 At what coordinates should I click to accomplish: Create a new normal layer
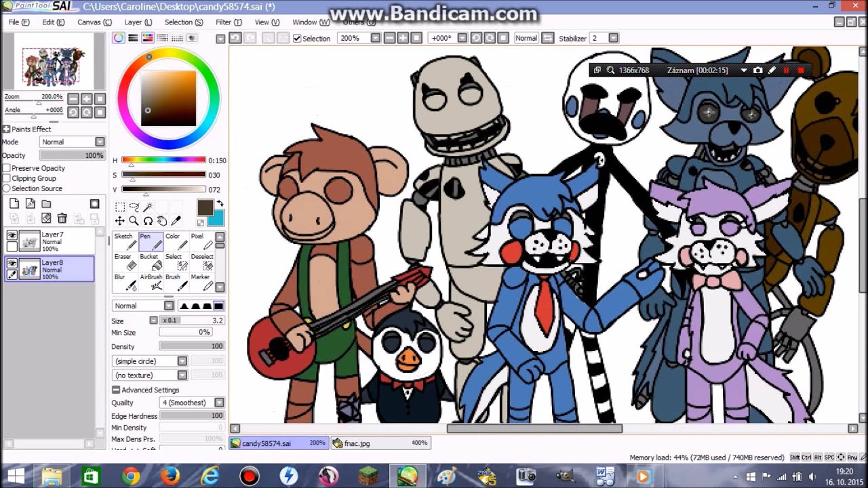[x=14, y=203]
